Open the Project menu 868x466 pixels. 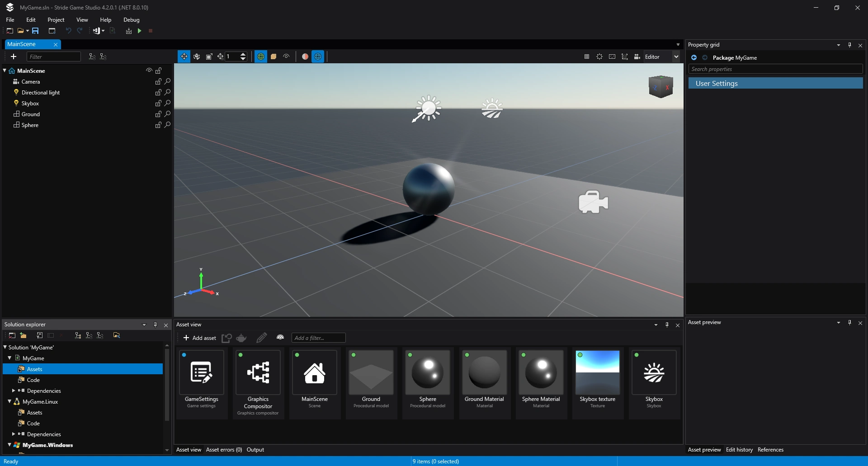pos(56,20)
